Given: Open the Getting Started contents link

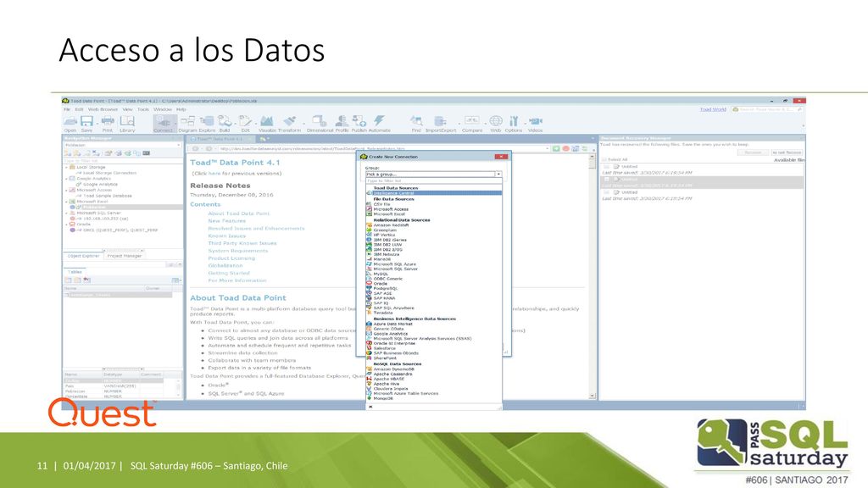Looking at the screenshot, I should coord(229,274).
